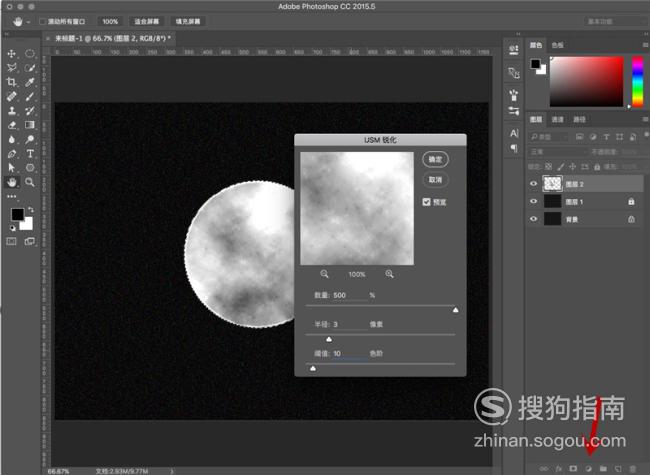Screen dimensions: 650x475
Task: Add a layer mask
Action: pyautogui.click(x=573, y=469)
